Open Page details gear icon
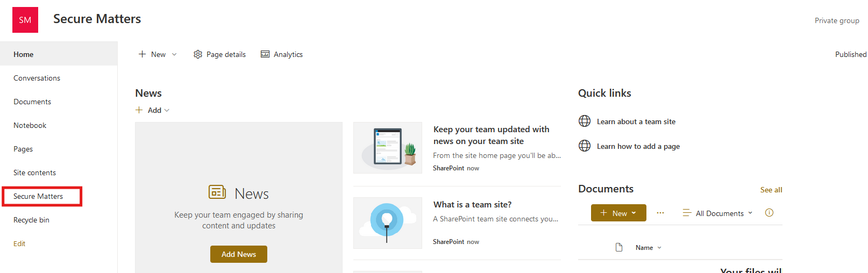 (x=198, y=54)
